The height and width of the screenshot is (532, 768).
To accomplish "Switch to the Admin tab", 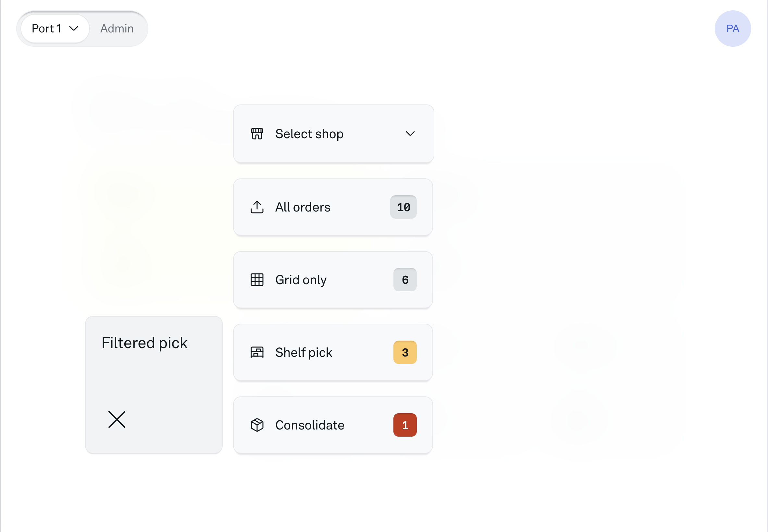I will (x=117, y=28).
